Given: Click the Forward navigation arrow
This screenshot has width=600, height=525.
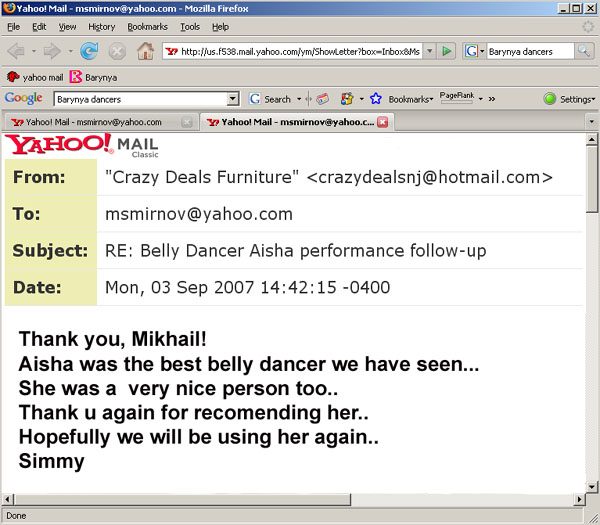Looking at the screenshot, I should 53,50.
